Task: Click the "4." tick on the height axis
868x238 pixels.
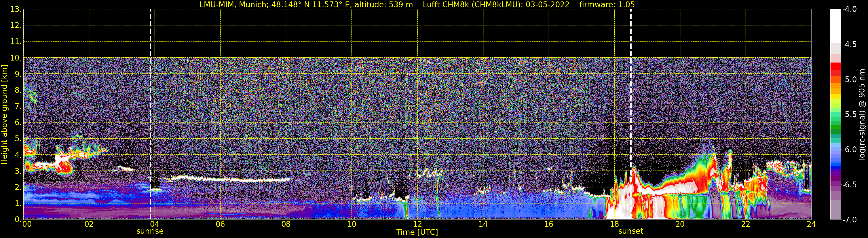Action: tap(18, 155)
